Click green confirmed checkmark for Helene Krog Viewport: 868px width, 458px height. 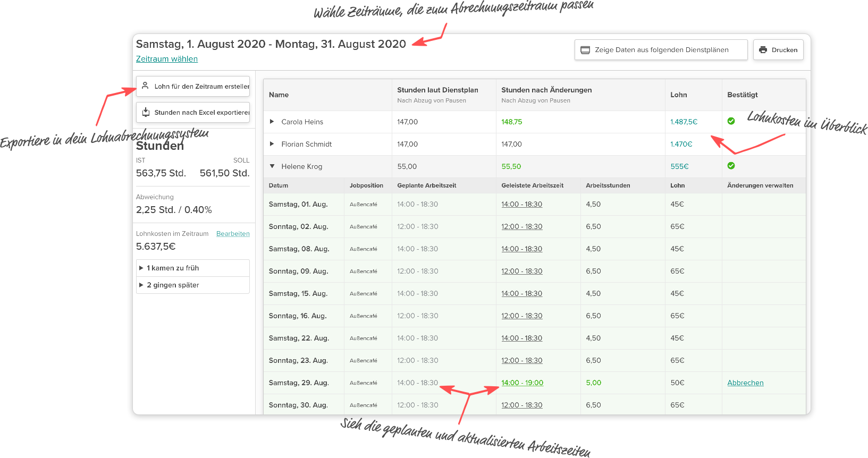point(731,166)
